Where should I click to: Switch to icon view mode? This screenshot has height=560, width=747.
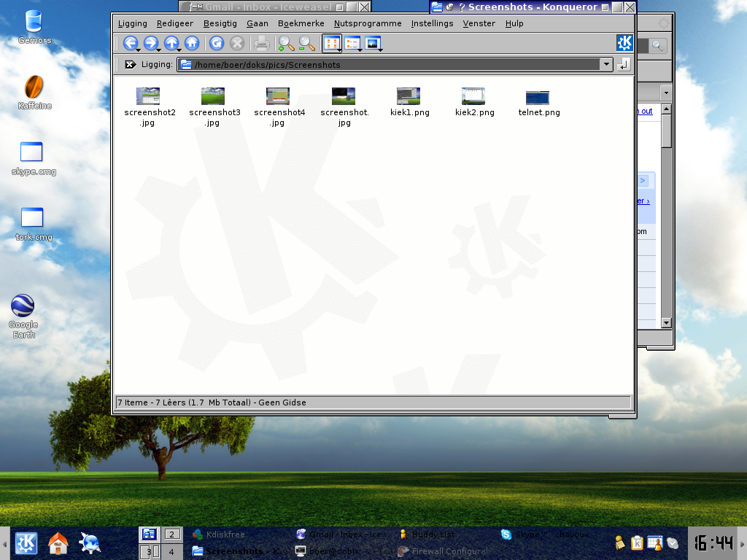[x=331, y=44]
